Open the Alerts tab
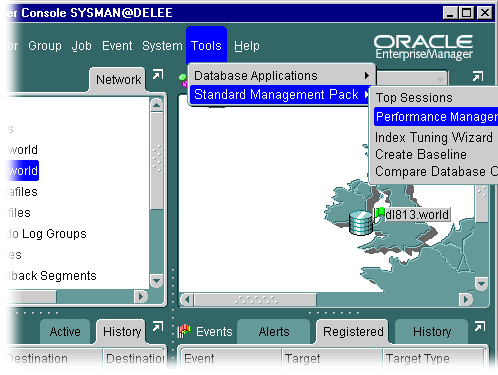The height and width of the screenshot is (375, 498). coord(274,332)
